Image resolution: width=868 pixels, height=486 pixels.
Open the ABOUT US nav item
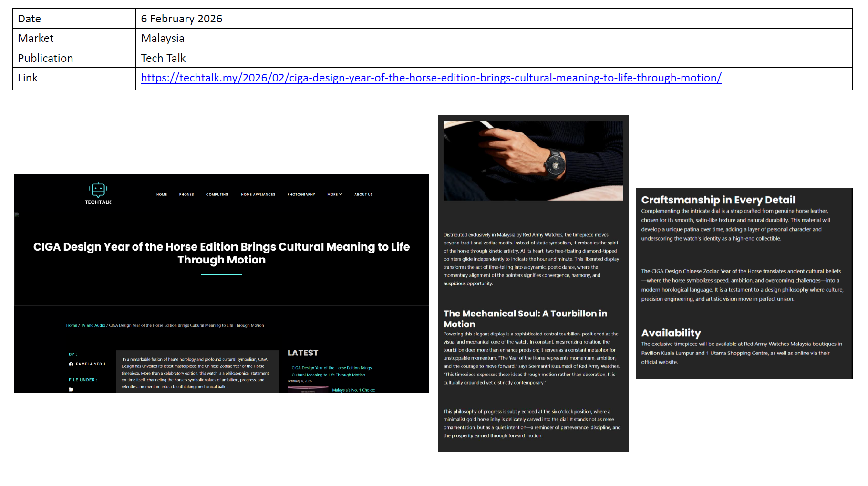pyautogui.click(x=363, y=194)
